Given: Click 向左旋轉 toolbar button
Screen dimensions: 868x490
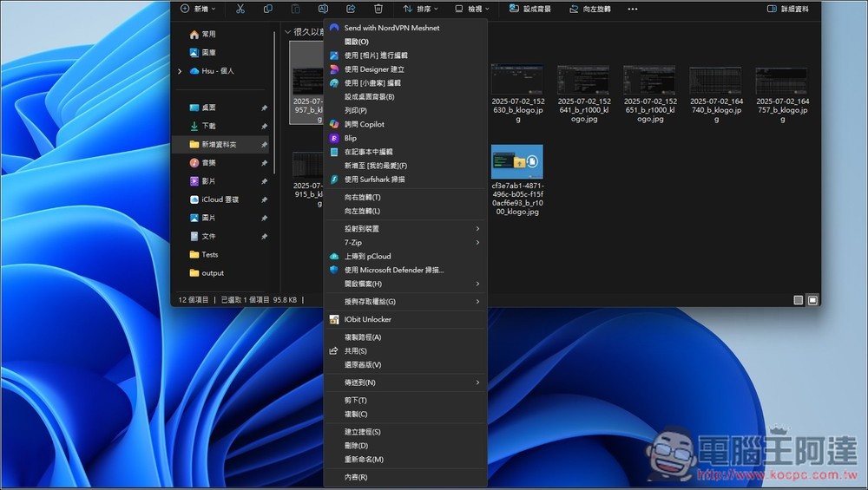Looking at the screenshot, I should click(590, 9).
